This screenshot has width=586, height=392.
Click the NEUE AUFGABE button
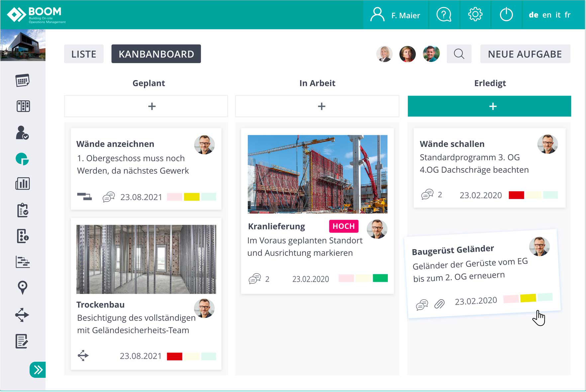coord(525,54)
